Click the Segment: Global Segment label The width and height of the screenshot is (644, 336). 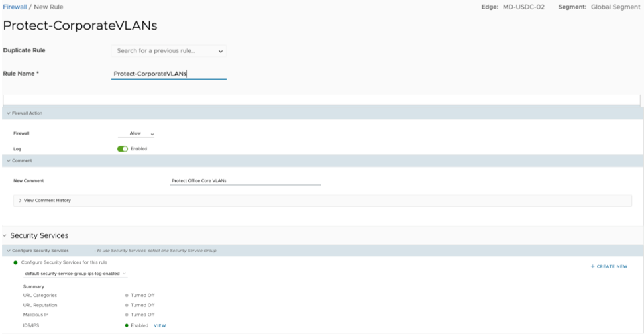click(x=599, y=7)
